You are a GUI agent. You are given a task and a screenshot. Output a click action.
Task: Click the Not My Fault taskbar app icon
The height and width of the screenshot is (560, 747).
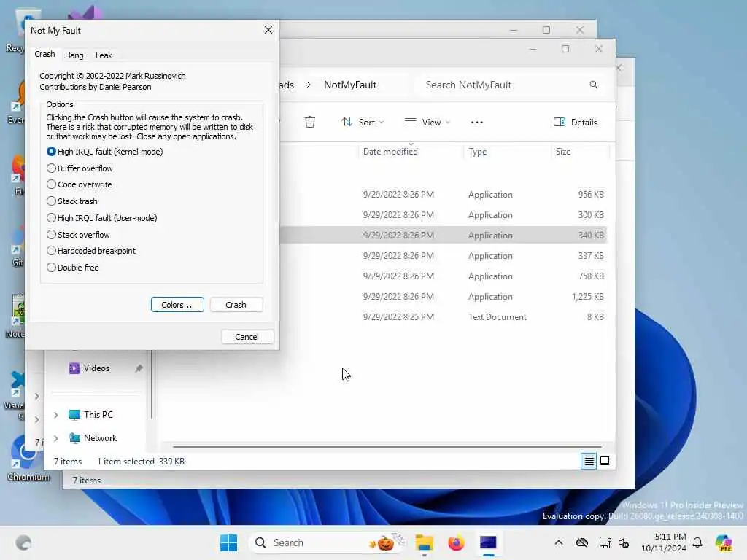coord(488,542)
